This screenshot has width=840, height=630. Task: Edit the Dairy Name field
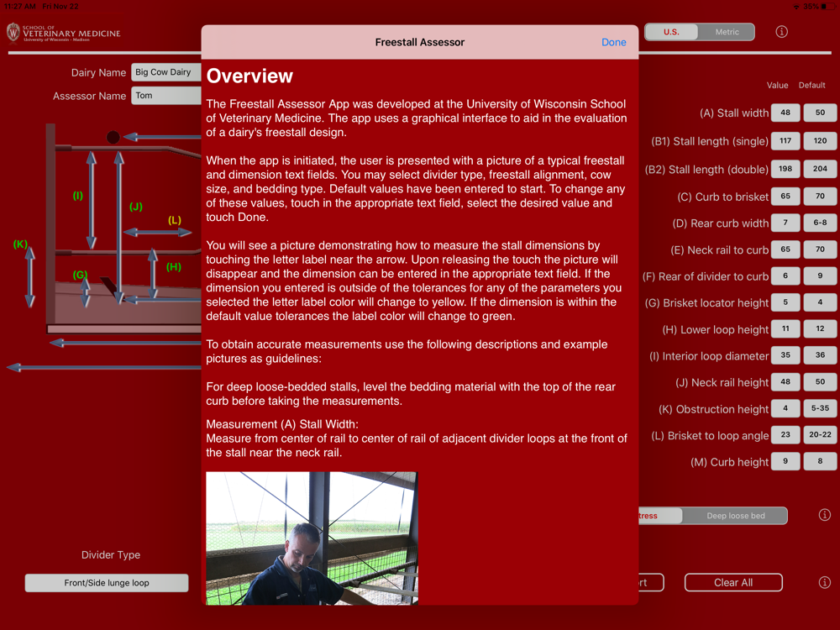(x=166, y=72)
